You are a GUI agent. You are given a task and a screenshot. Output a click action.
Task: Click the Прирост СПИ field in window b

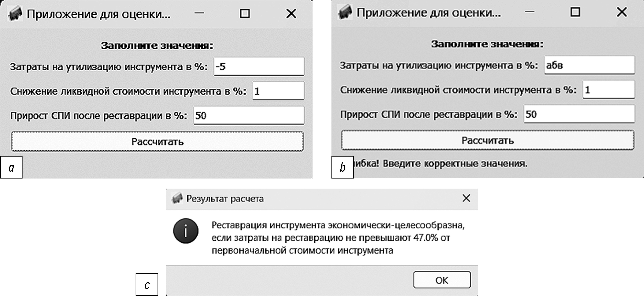click(x=579, y=114)
